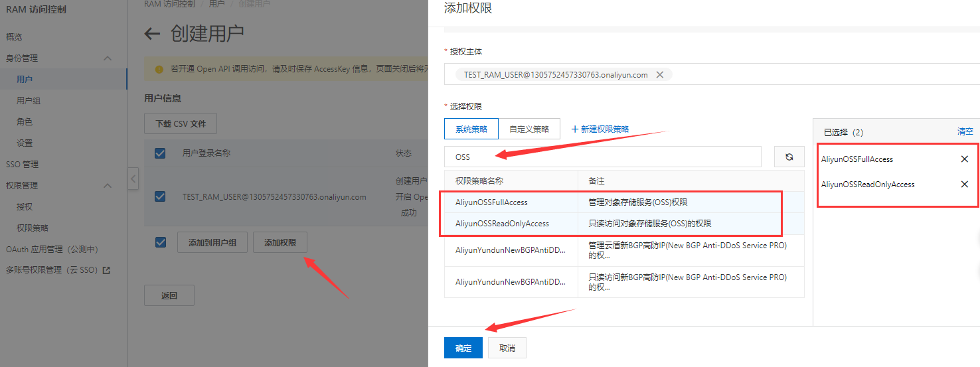Remove AliyunOSSFullAccess from selected list
The image size is (980, 367).
click(965, 159)
